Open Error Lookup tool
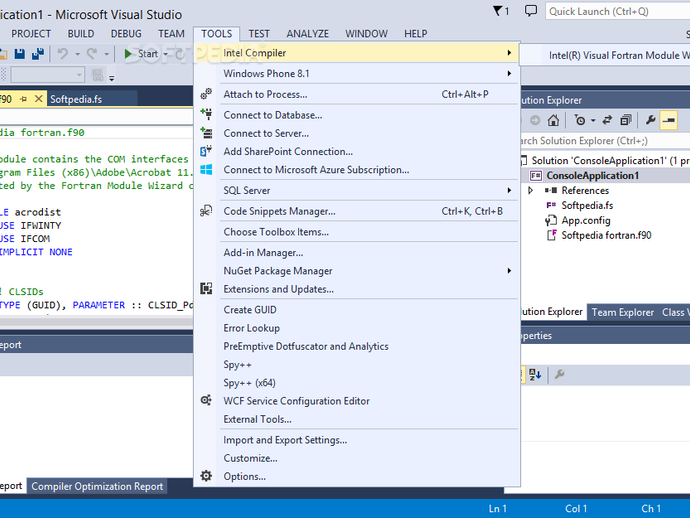The height and width of the screenshot is (518, 690). (356, 328)
